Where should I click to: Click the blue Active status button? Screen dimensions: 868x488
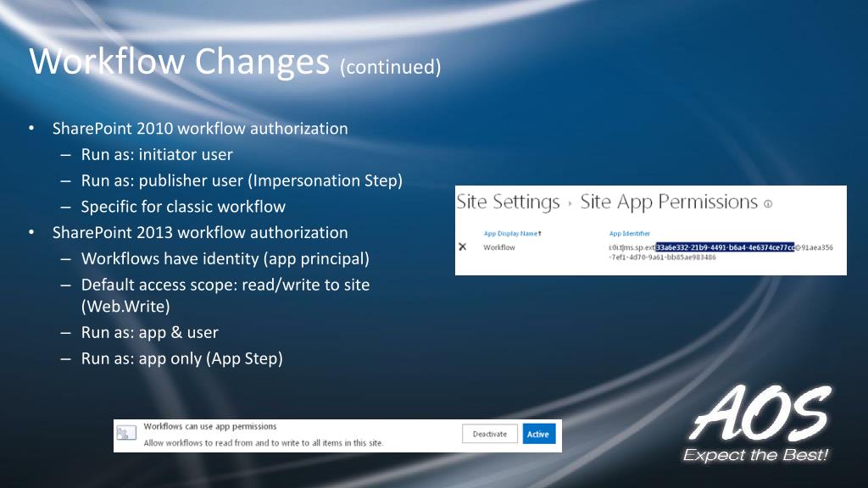538,434
